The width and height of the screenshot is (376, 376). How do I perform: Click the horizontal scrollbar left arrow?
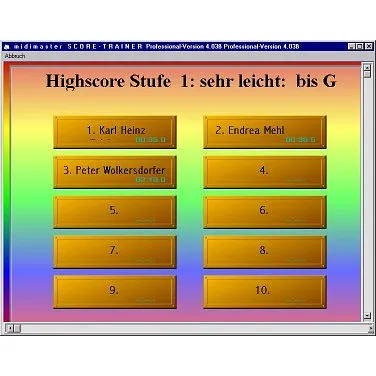click(x=10, y=328)
